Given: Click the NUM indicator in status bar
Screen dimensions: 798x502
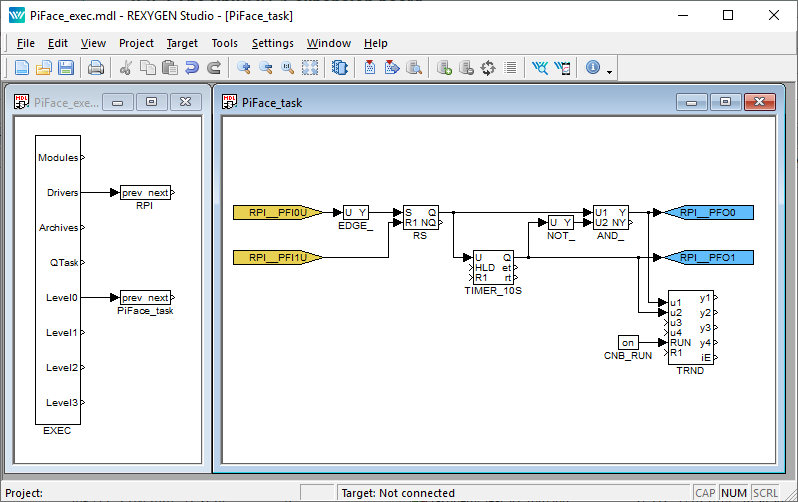Looking at the screenshot, I should 734,493.
